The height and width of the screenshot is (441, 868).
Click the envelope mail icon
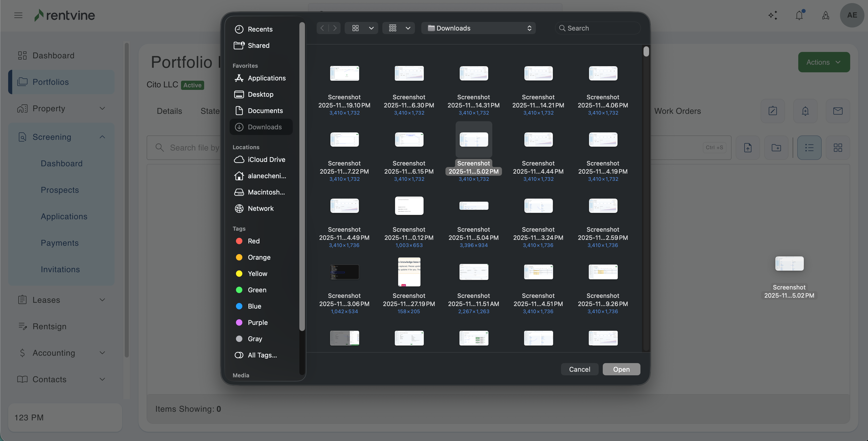(x=838, y=111)
